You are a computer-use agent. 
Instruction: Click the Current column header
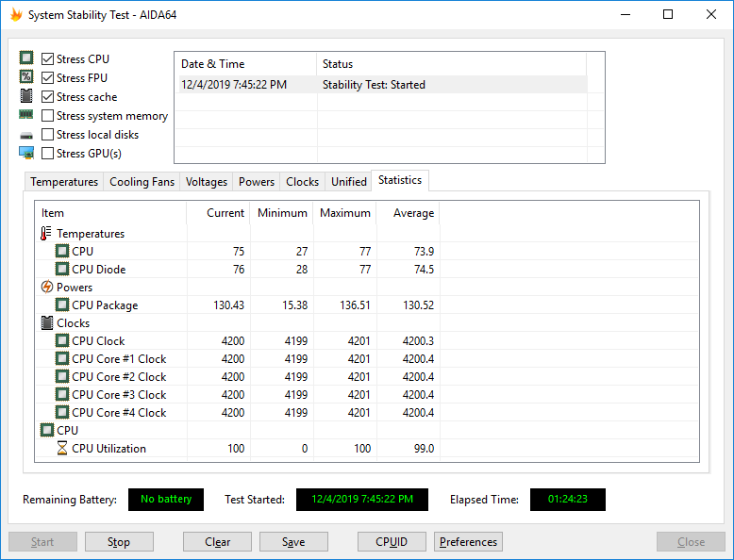click(x=218, y=213)
